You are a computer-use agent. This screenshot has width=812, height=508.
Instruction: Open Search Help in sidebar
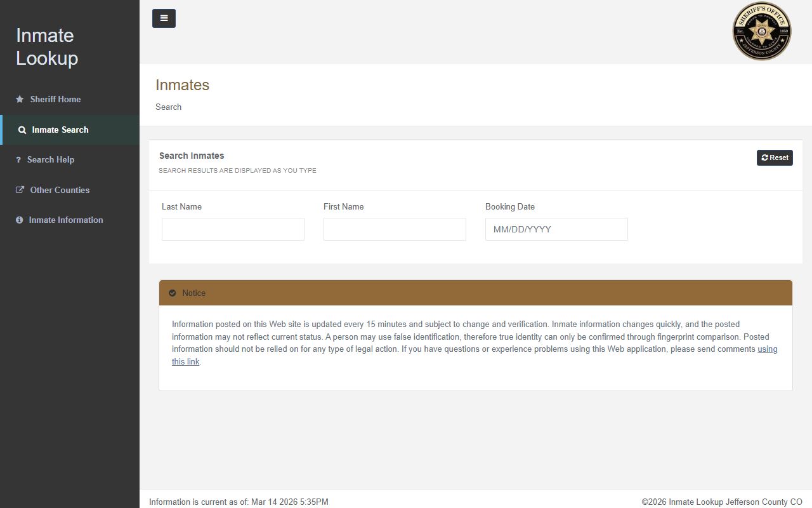coord(70,159)
